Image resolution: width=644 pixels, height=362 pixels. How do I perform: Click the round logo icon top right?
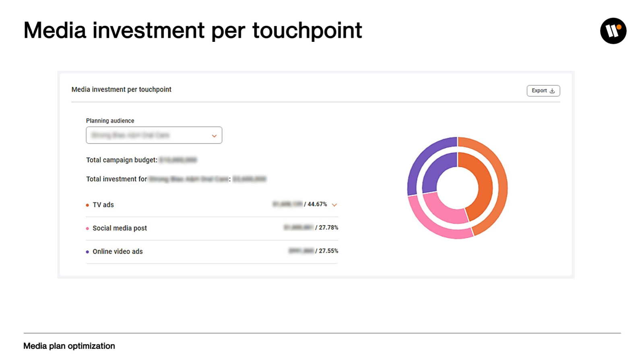(x=613, y=31)
